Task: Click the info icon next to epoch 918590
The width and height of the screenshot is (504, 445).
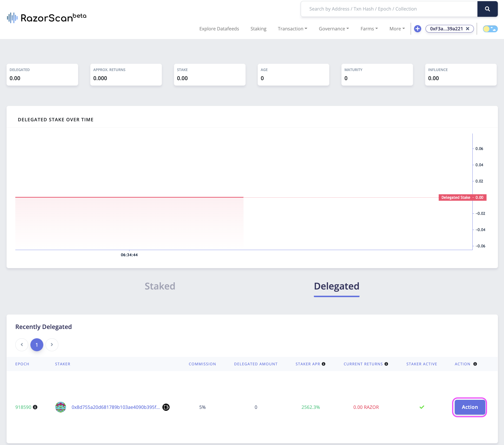Action: tap(35, 407)
